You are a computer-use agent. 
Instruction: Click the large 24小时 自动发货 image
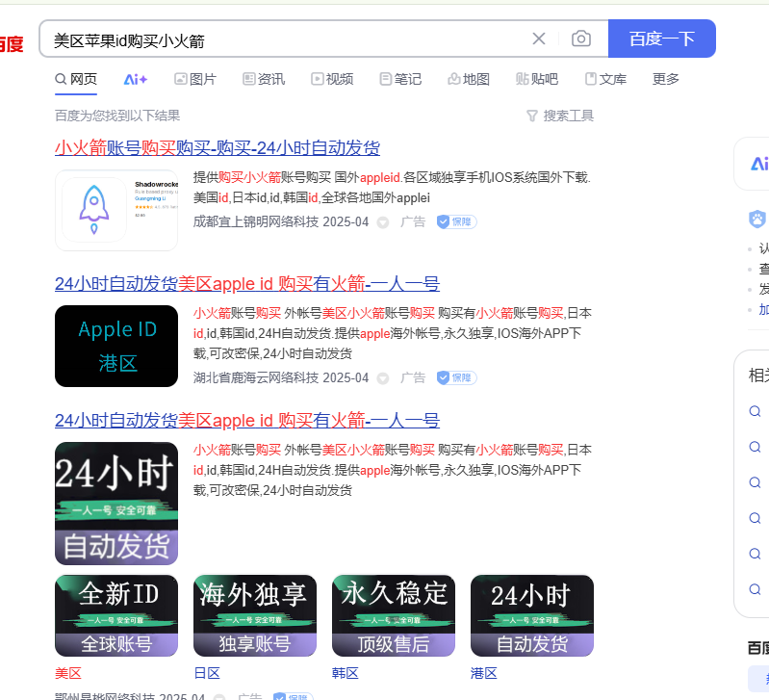116,504
